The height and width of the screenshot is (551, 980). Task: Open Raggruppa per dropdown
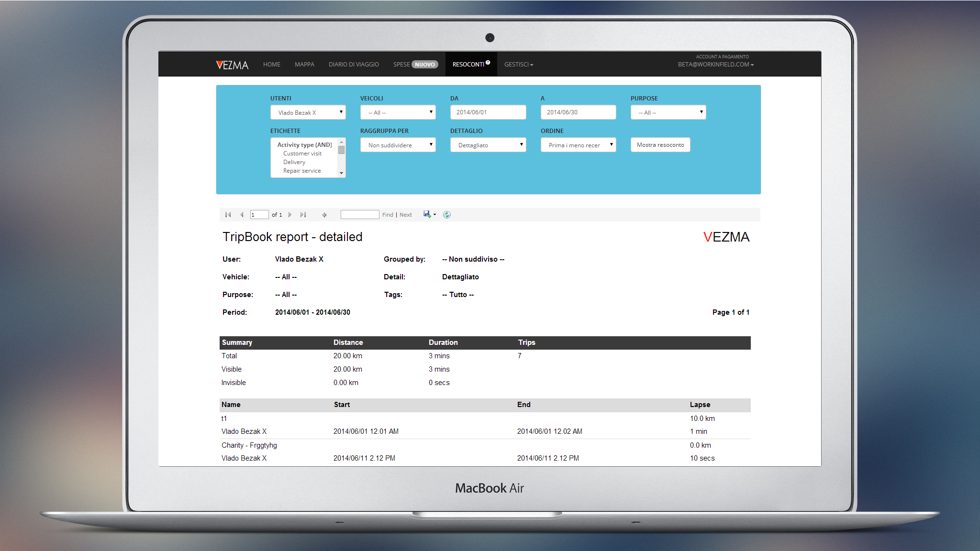click(x=398, y=145)
